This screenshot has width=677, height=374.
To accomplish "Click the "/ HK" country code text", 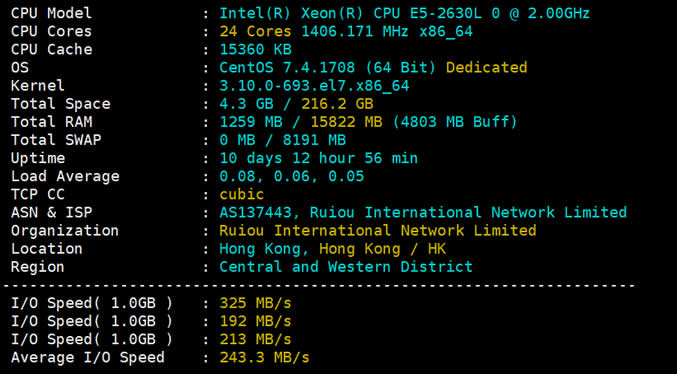I will coord(427,249).
